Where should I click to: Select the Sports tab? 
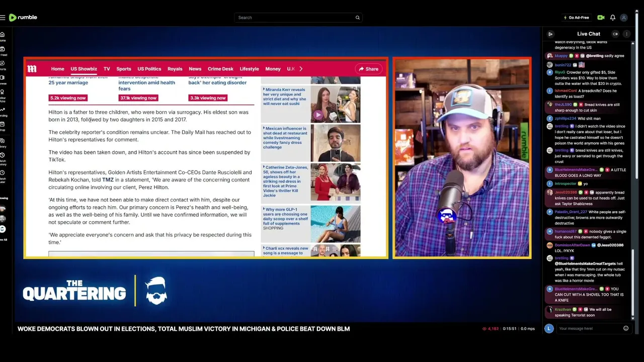click(x=124, y=69)
